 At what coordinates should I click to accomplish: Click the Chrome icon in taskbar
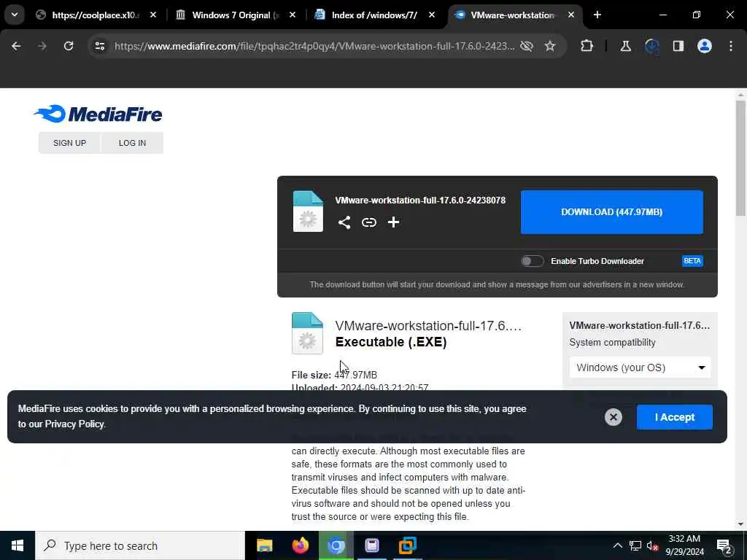tap(336, 545)
